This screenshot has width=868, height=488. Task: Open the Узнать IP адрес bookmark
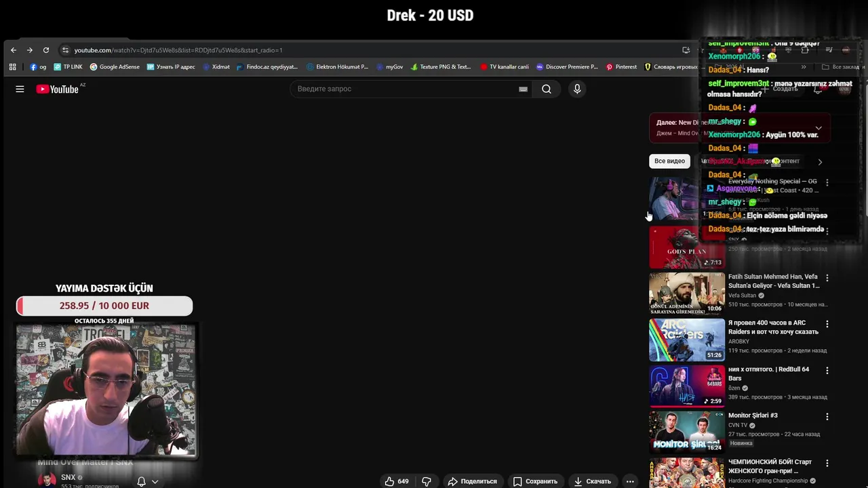click(171, 67)
